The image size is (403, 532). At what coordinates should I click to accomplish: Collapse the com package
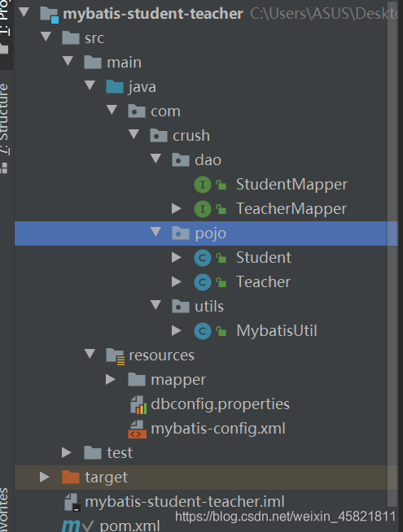pos(112,110)
